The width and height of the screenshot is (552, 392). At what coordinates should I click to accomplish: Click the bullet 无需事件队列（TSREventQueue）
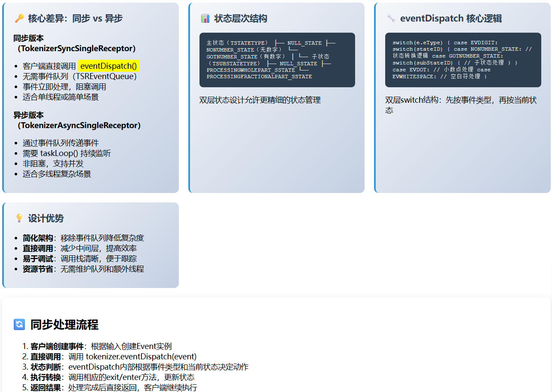pos(80,77)
